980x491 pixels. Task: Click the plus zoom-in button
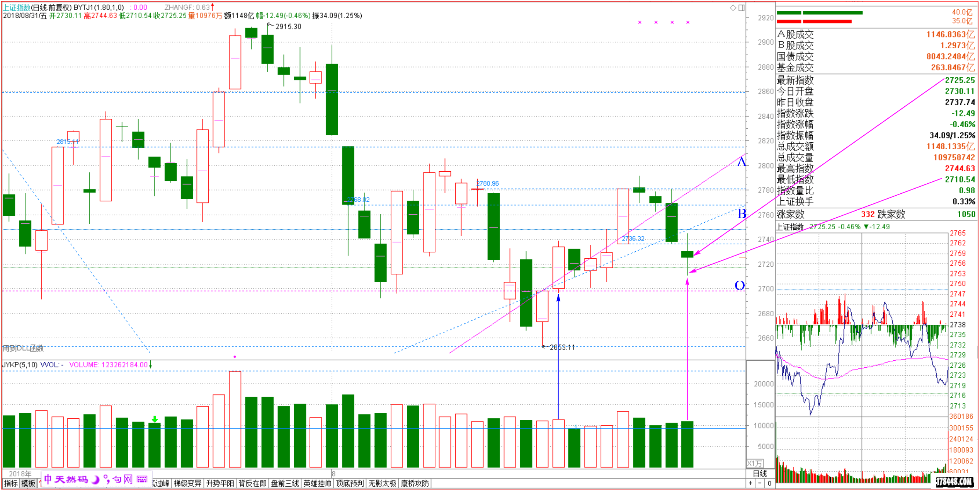coord(750,483)
